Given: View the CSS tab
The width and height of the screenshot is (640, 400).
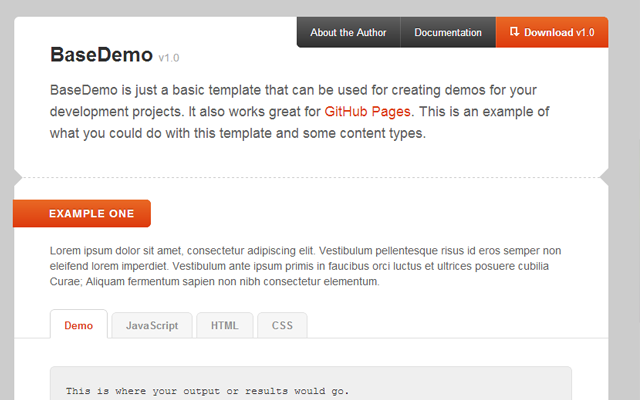Looking at the screenshot, I should (x=282, y=326).
